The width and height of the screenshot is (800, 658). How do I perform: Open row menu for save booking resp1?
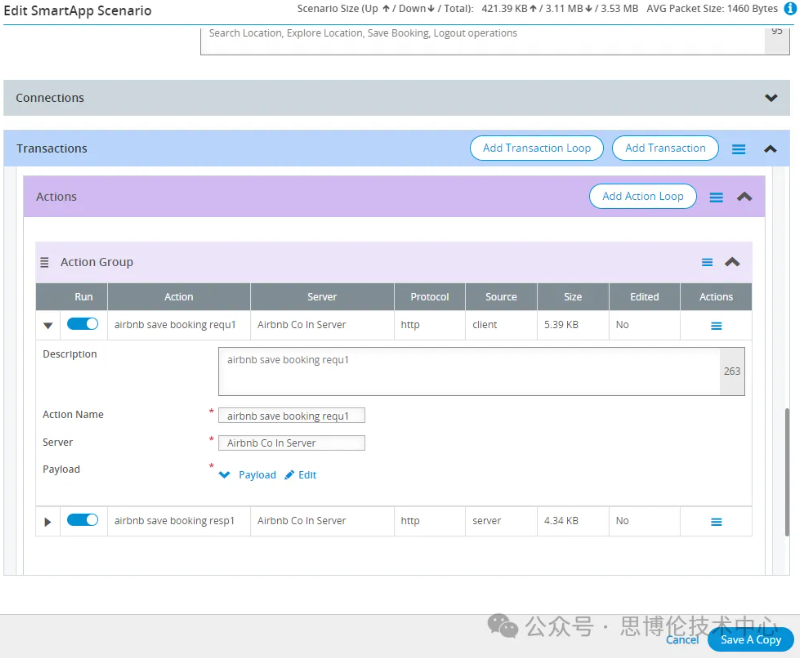(716, 522)
